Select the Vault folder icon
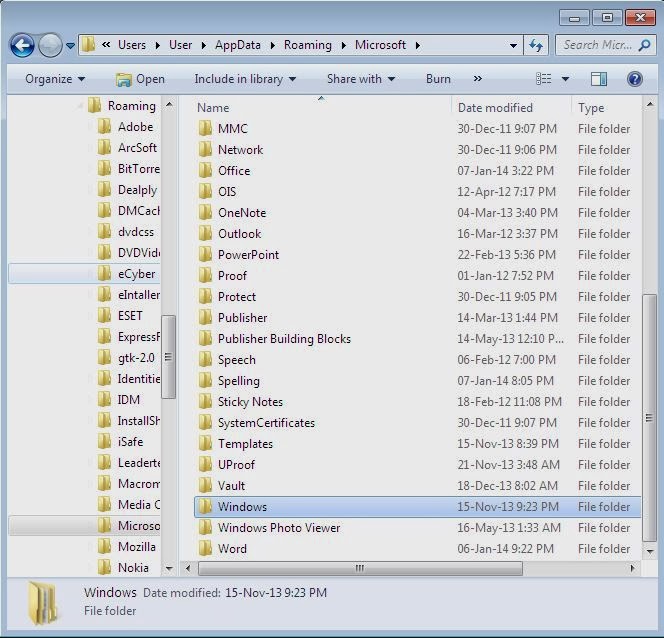The width and height of the screenshot is (664, 638). pos(205,485)
